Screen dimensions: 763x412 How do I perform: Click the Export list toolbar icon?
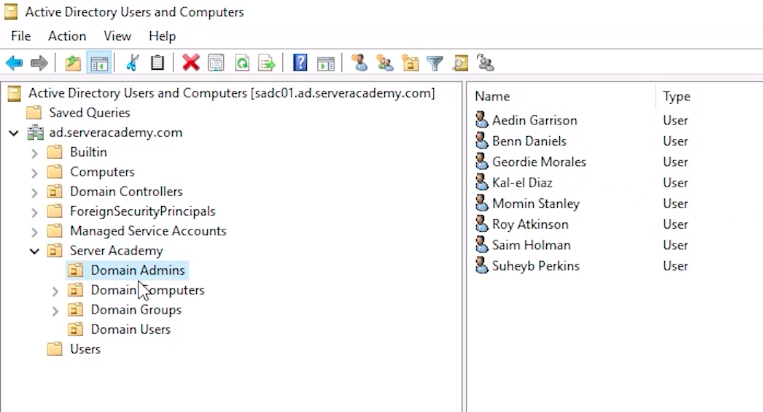point(267,63)
